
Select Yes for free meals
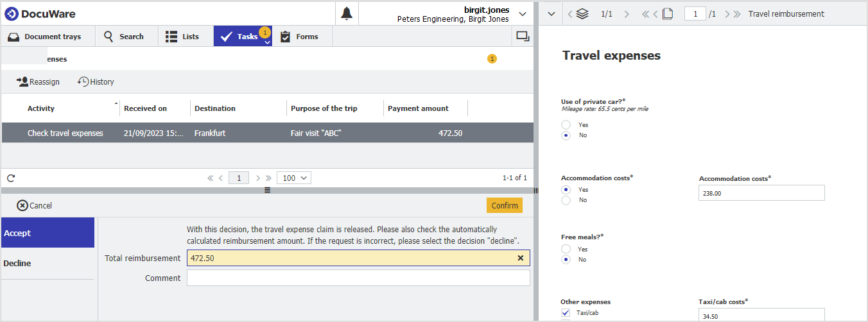(566, 249)
